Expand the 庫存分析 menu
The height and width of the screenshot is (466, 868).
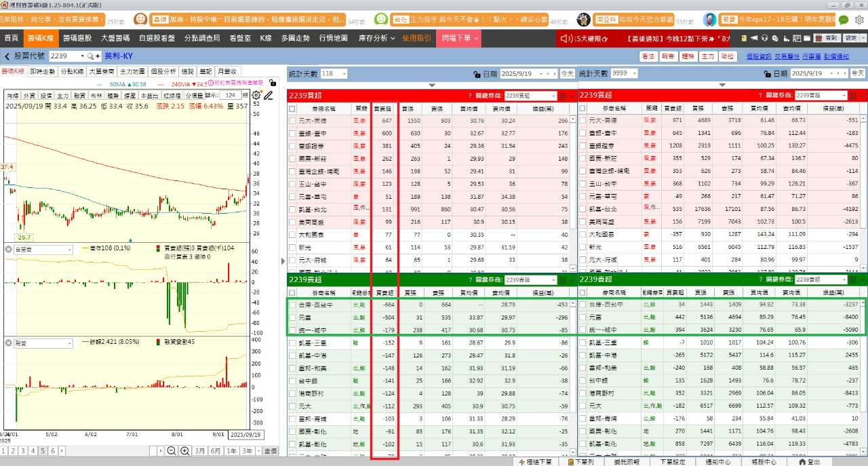coord(376,39)
